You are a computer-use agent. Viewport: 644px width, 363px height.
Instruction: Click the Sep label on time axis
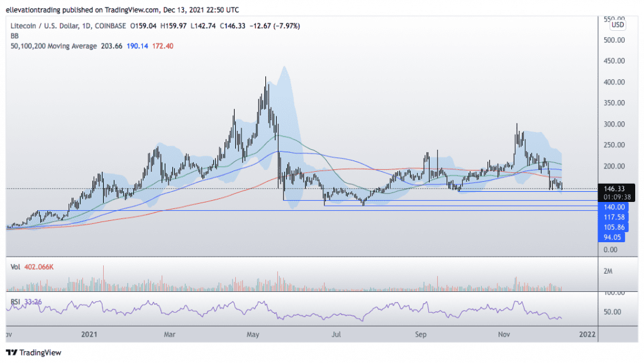coord(421,334)
